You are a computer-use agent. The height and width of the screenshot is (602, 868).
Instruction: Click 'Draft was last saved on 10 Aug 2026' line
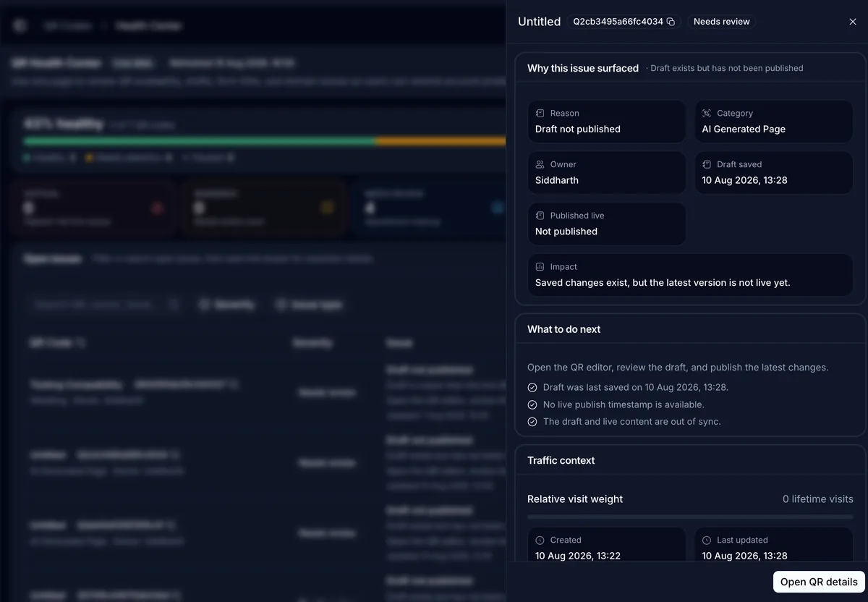(636, 388)
